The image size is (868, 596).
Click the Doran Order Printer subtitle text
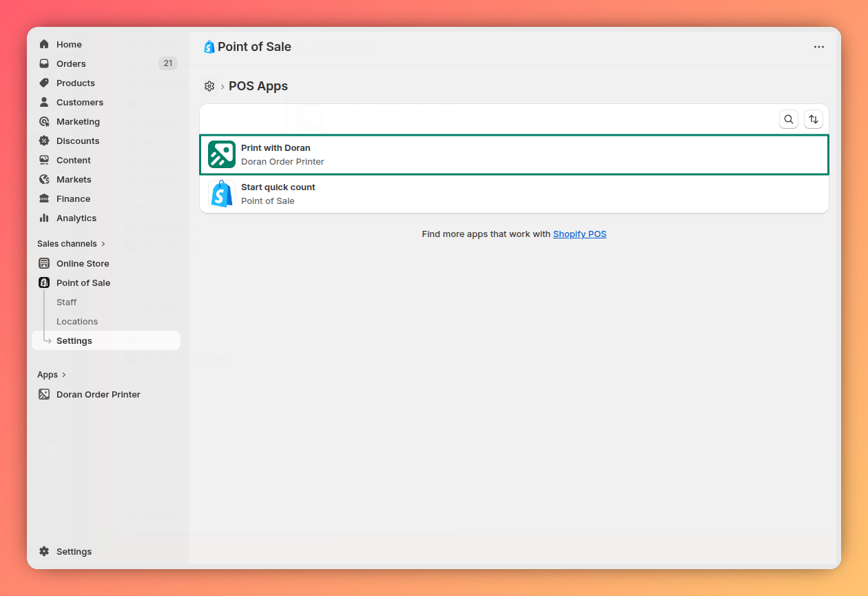pyautogui.click(x=282, y=161)
